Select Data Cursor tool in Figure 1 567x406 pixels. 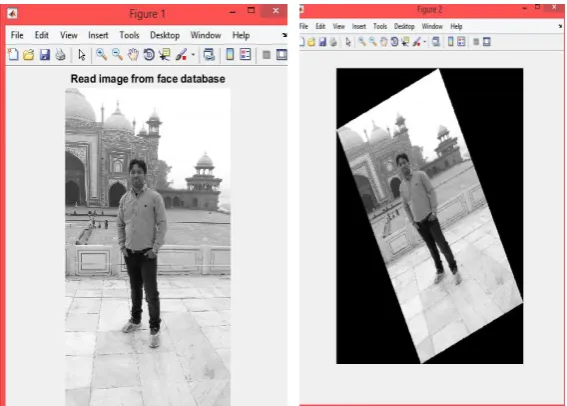165,55
